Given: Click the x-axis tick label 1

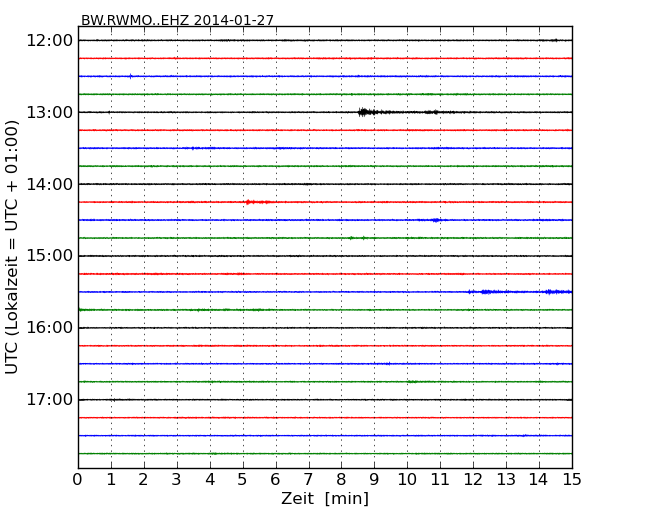Looking at the screenshot, I should click(x=111, y=480).
